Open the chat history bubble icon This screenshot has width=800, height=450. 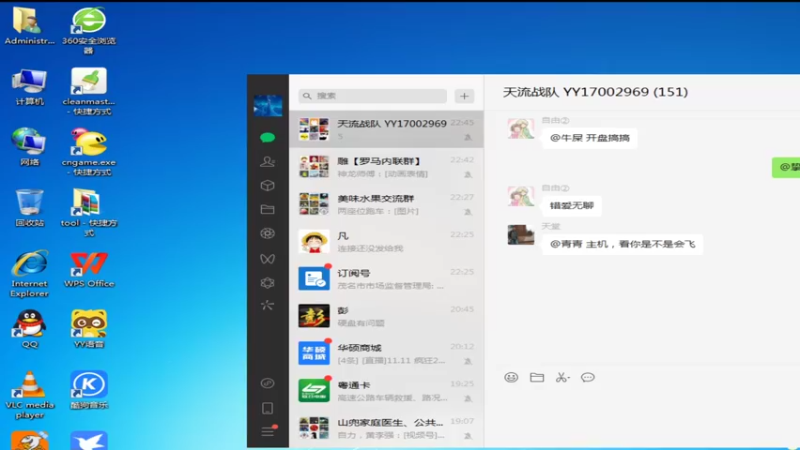(588, 378)
